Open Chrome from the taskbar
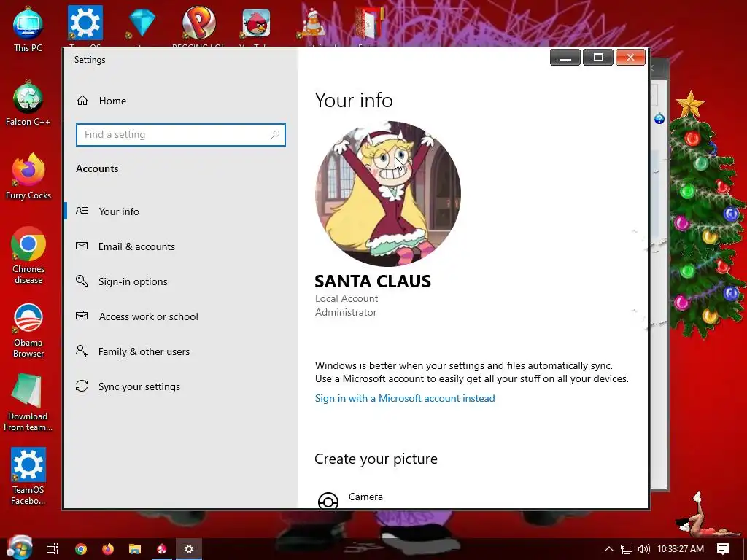The width and height of the screenshot is (747, 560). tap(80, 549)
